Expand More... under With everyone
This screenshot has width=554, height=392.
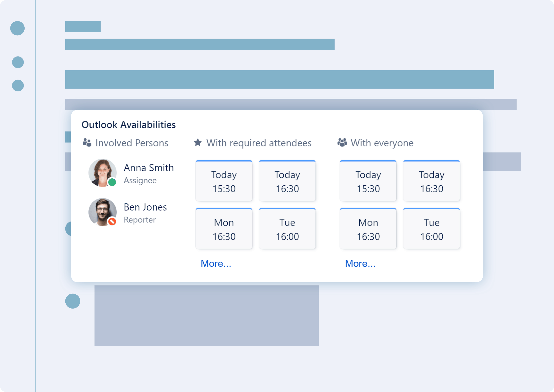click(x=360, y=263)
